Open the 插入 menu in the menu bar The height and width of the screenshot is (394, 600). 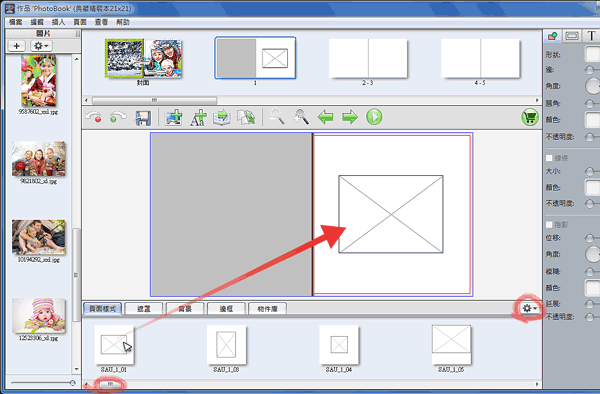pos(58,22)
